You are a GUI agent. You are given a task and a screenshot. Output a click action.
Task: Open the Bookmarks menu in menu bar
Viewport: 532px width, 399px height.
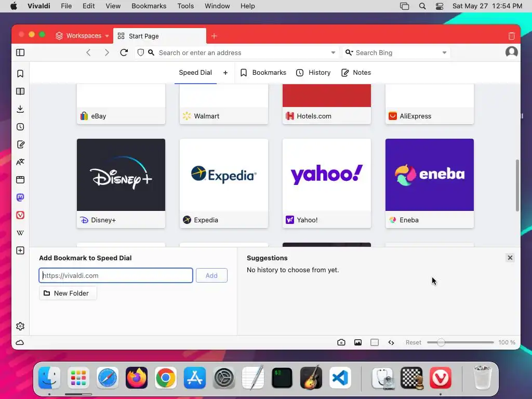149,6
